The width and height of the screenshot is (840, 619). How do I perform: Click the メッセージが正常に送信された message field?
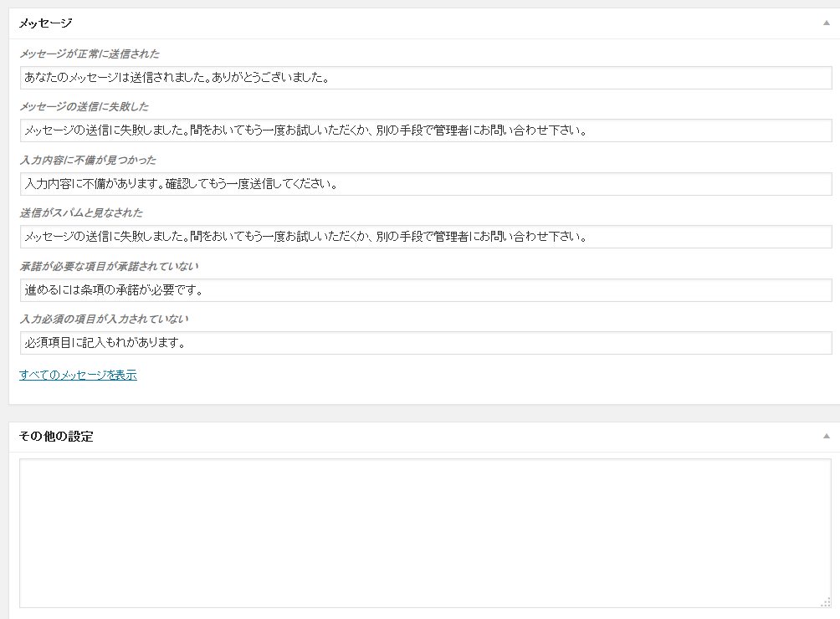[426, 78]
